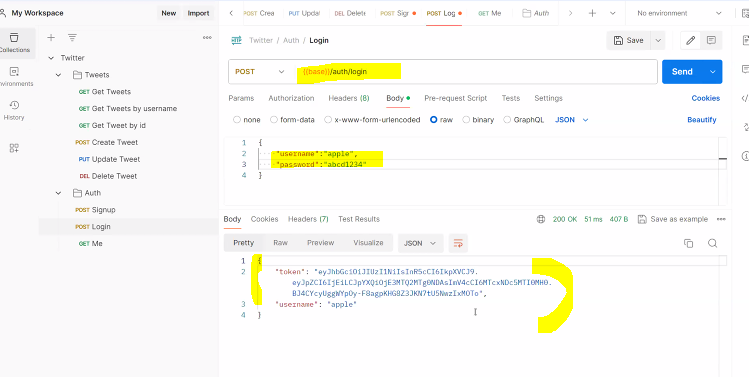Switch to the Pre-request Script tab
This screenshot has height=377, width=749.
pyautogui.click(x=456, y=98)
